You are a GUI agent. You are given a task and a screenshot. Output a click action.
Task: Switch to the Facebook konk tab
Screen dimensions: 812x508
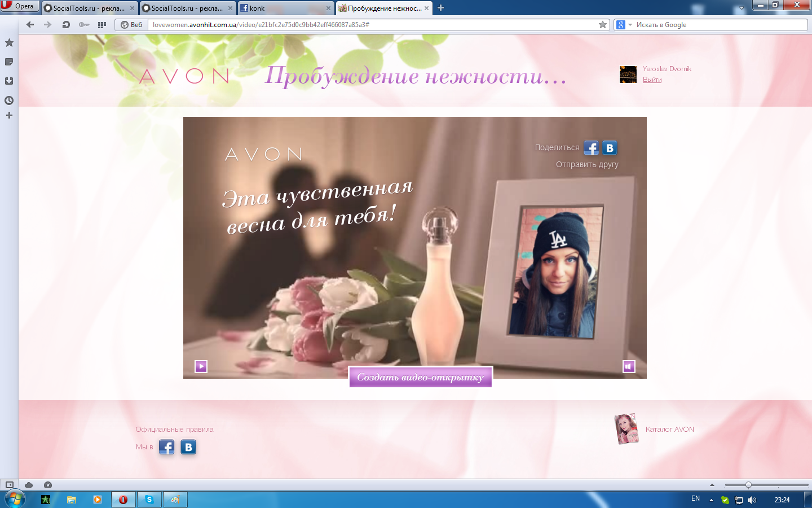[285, 8]
